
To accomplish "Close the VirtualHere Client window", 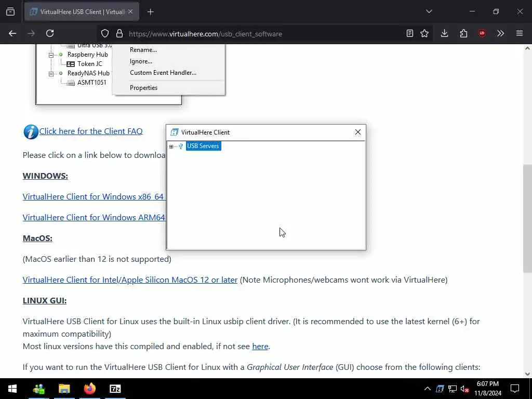I will tap(357, 132).
